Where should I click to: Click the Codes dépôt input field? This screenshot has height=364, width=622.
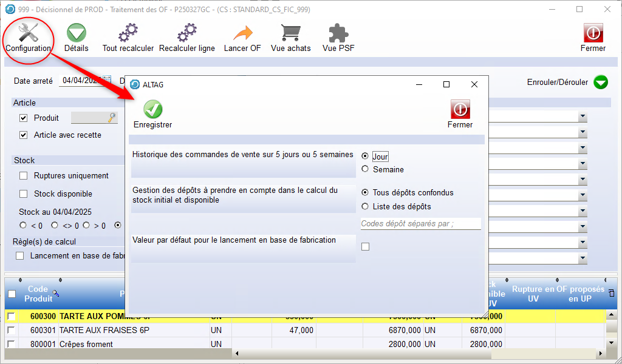coord(420,224)
